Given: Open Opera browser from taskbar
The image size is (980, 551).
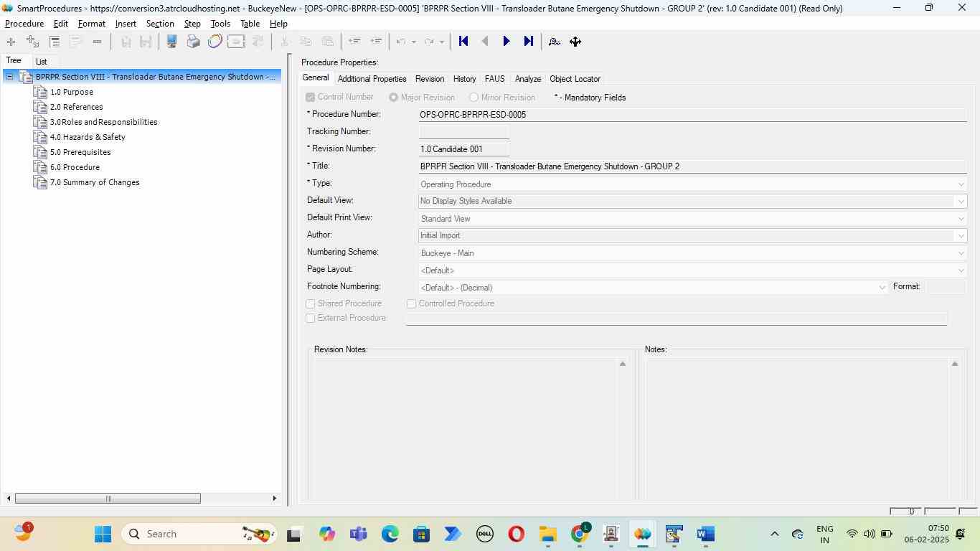Looking at the screenshot, I should coord(516,534).
